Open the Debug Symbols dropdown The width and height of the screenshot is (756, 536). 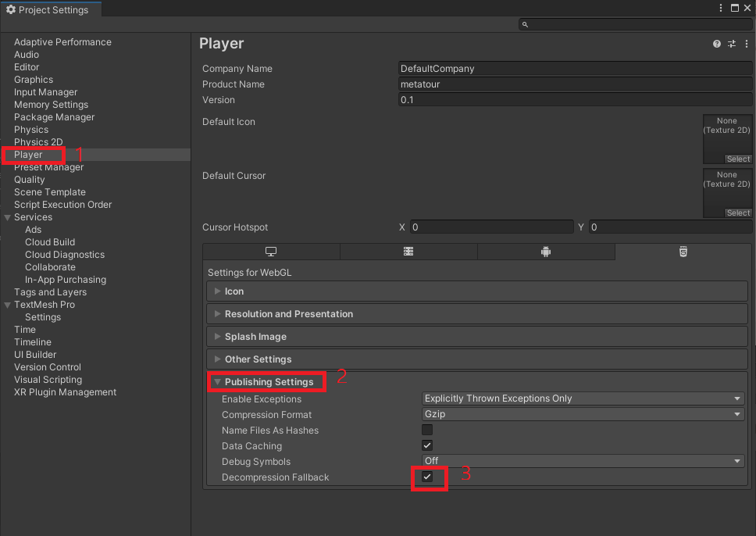pyautogui.click(x=583, y=461)
